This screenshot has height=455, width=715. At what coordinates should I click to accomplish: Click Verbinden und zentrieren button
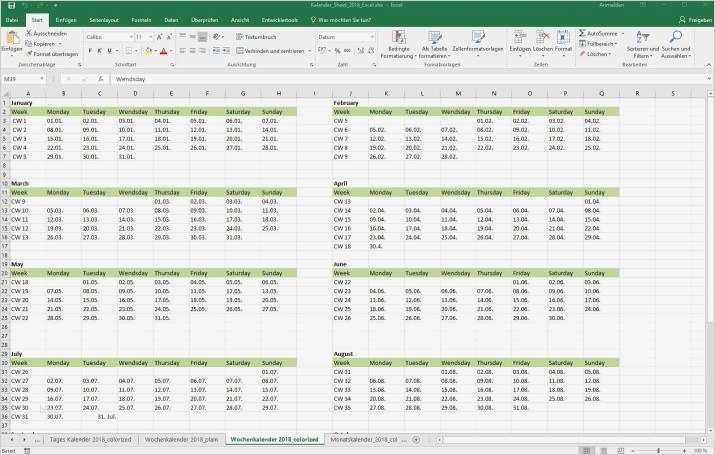(270, 51)
